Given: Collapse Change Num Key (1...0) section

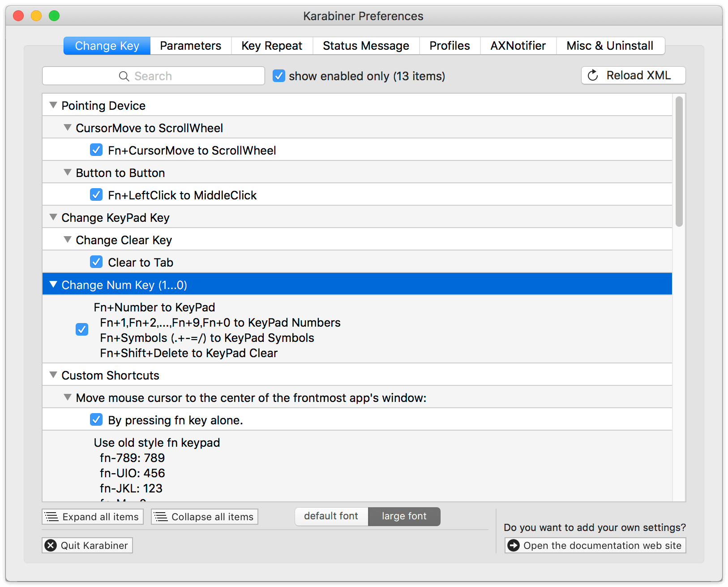Looking at the screenshot, I should tap(53, 285).
